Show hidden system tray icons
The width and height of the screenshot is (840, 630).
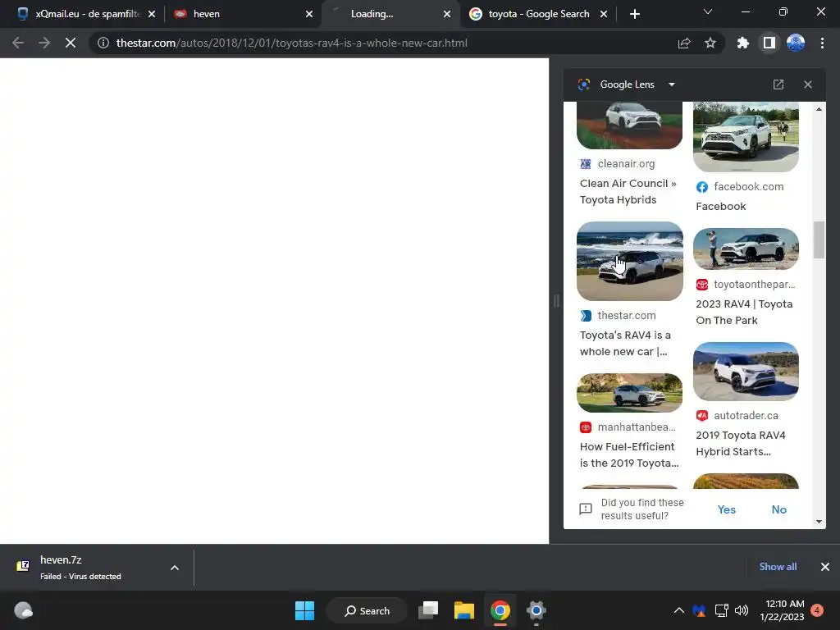click(x=678, y=610)
